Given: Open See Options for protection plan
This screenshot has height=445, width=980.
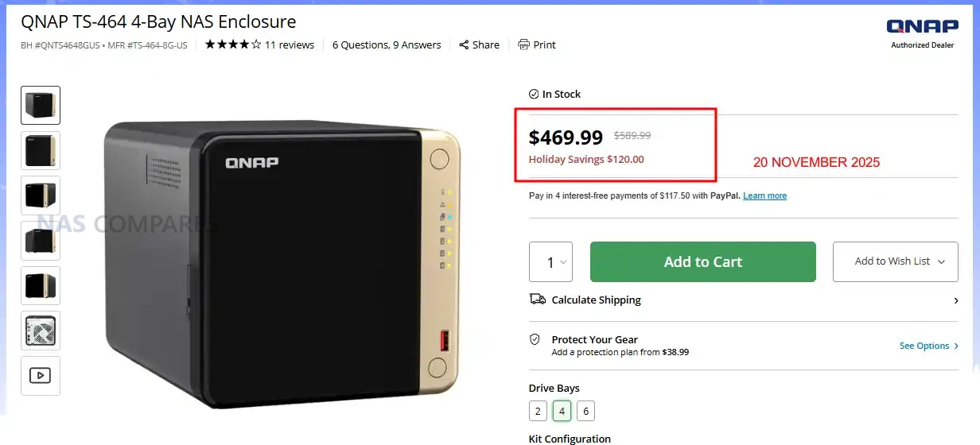Looking at the screenshot, I should coord(928,346).
